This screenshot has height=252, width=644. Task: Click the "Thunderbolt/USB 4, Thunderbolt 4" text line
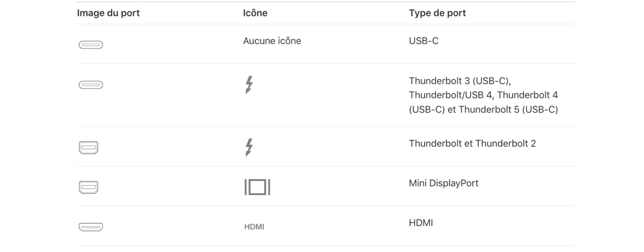[483, 95]
